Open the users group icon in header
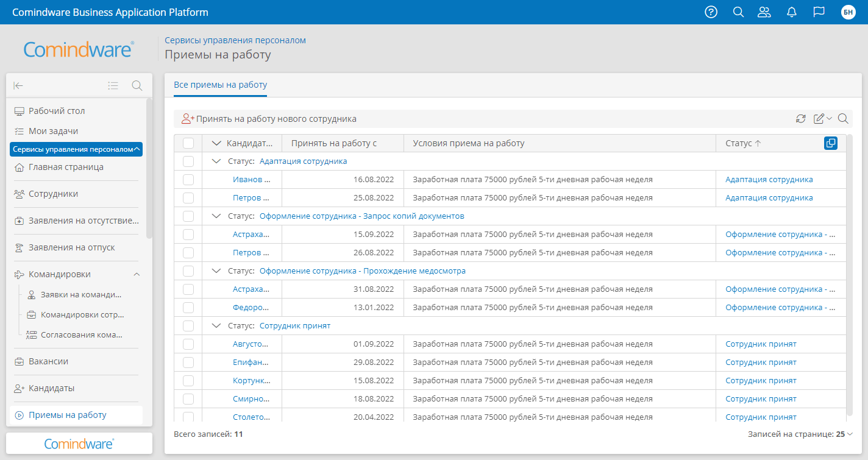 coord(764,12)
